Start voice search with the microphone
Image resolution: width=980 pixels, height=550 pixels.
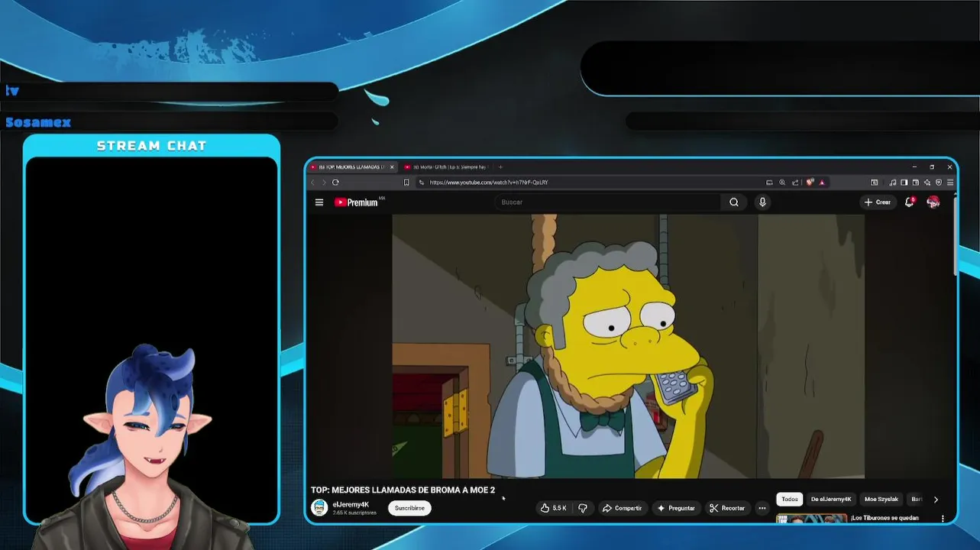(762, 202)
